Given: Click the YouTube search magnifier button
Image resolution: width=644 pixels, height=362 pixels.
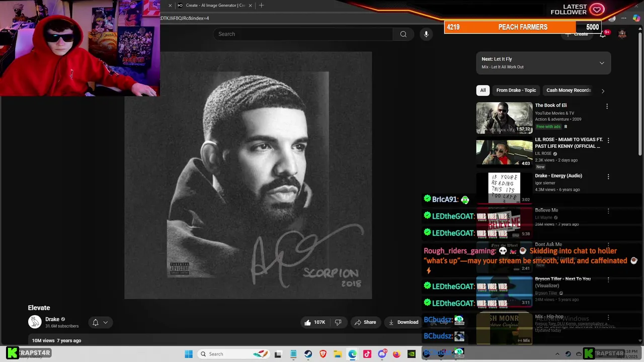Looking at the screenshot, I should point(403,34).
